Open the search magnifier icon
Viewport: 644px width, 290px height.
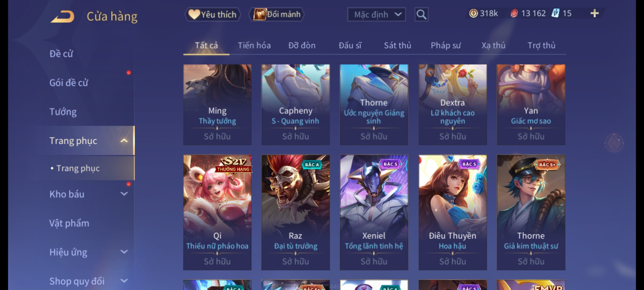point(421,15)
